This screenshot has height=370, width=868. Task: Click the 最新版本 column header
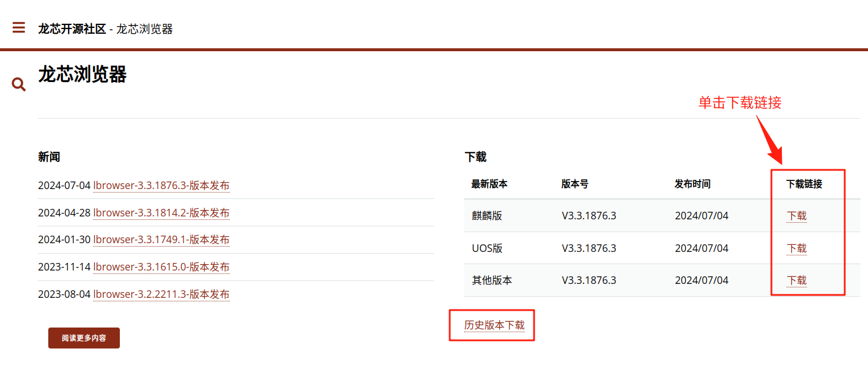tap(489, 184)
